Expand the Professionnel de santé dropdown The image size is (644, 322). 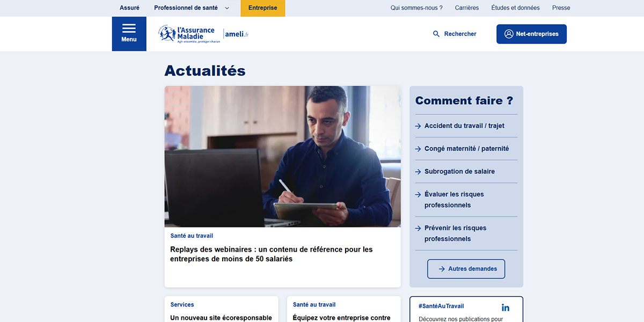point(226,8)
